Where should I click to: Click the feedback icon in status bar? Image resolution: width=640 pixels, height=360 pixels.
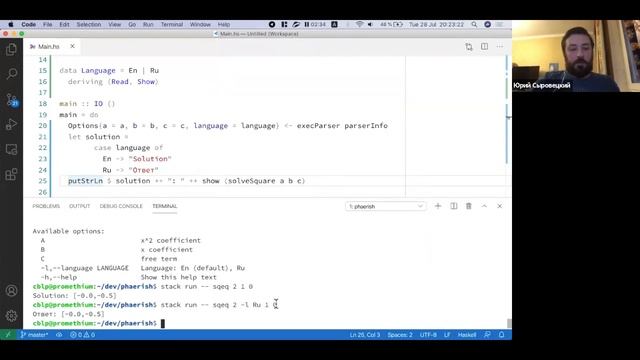coord(487,335)
